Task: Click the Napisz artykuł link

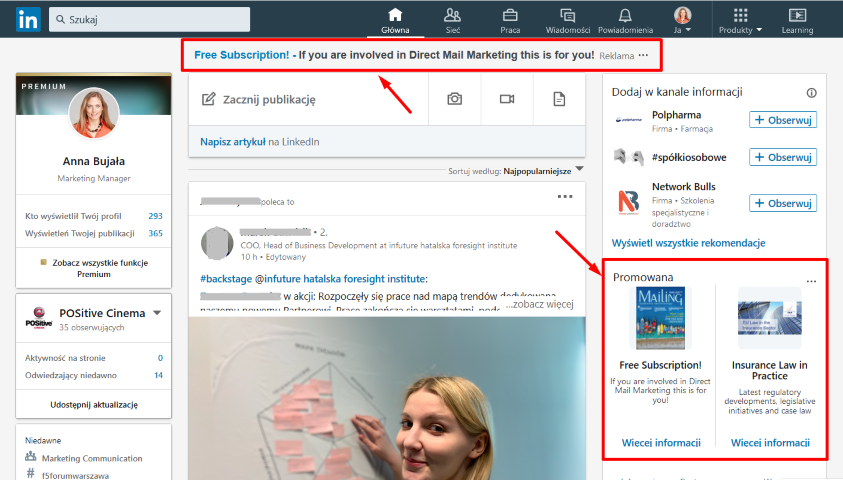Action: point(233,142)
